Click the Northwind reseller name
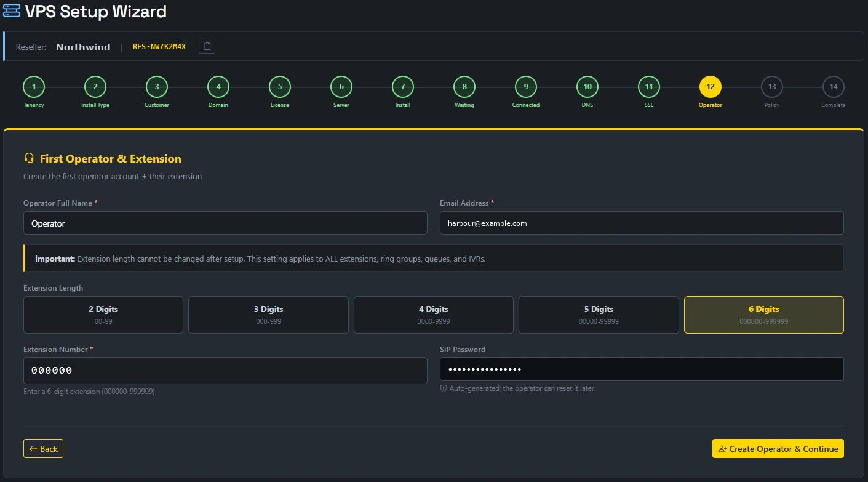Screen dimensions: 868x482 tap(83, 47)
